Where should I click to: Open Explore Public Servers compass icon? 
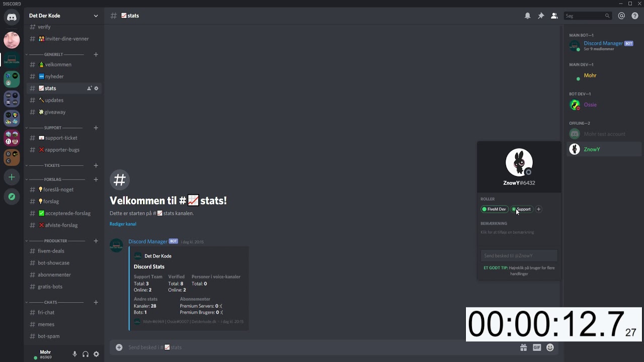12,197
